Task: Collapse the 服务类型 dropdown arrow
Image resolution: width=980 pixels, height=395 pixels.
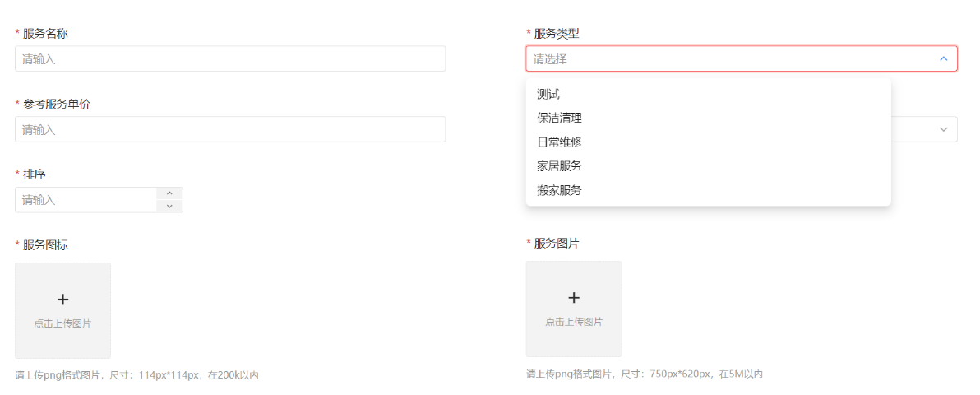Action: pyautogui.click(x=943, y=59)
